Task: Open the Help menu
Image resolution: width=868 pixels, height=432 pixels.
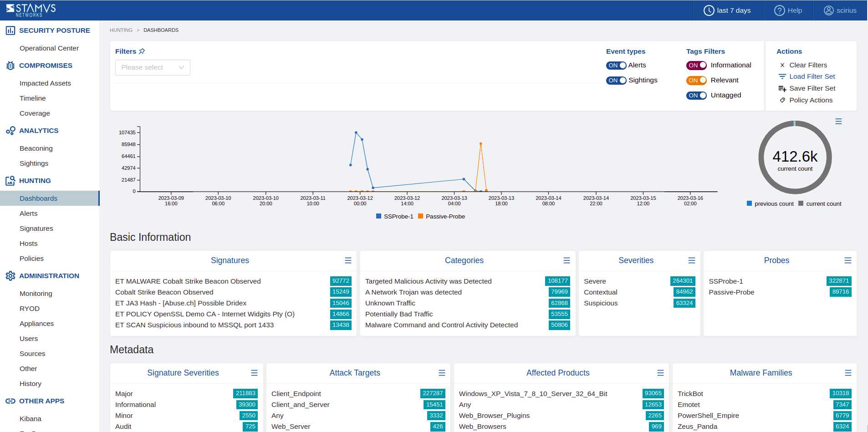Action: point(788,10)
